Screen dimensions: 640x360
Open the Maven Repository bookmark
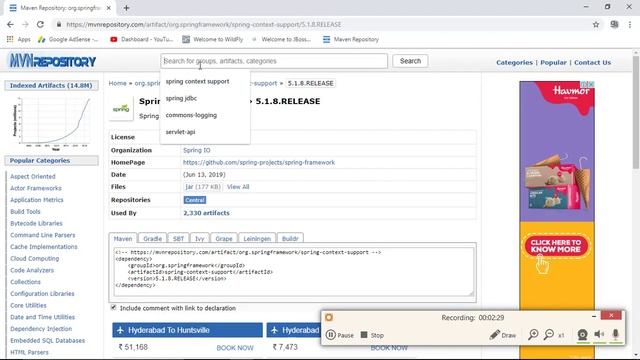coord(351,39)
